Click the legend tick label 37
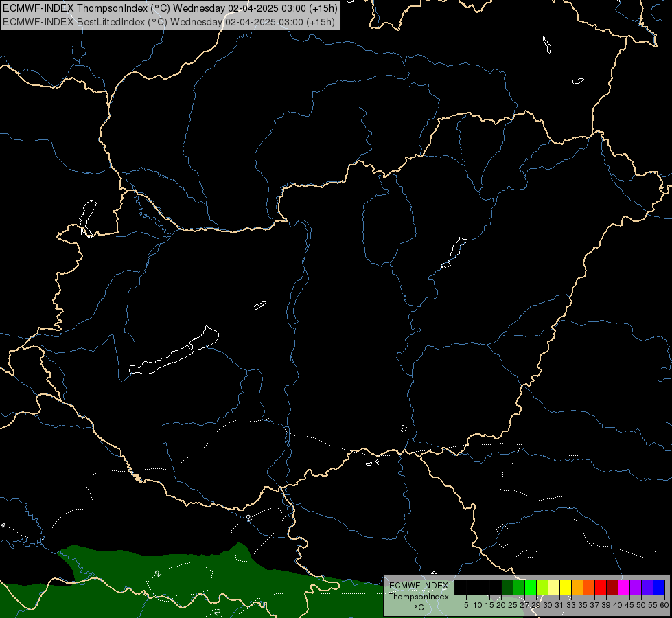672x618 pixels. point(594,605)
